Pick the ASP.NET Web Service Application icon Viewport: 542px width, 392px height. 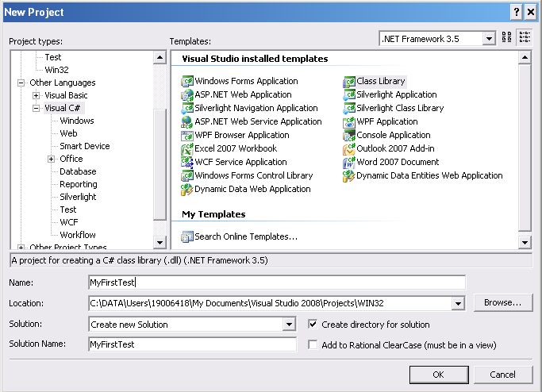(x=187, y=122)
